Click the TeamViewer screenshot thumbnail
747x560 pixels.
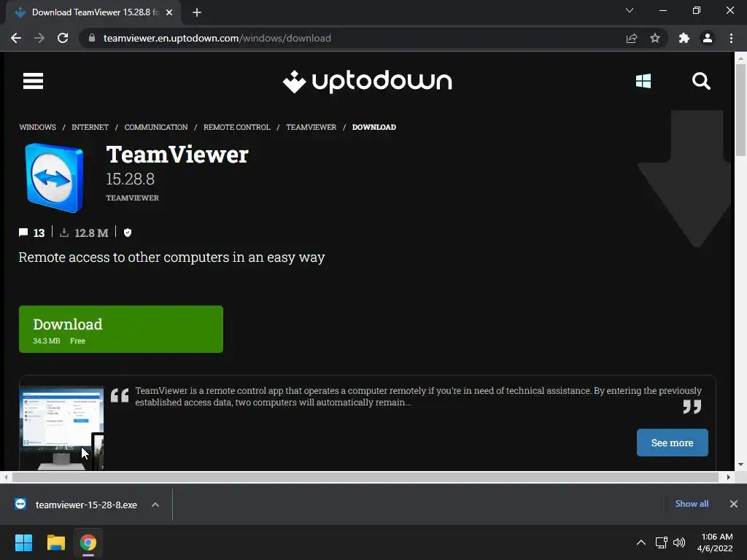61,428
